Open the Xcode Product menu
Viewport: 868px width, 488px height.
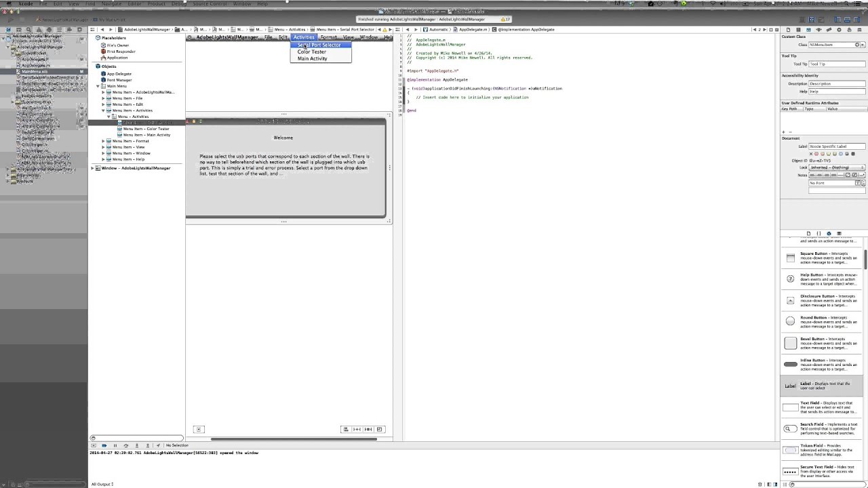pos(157,3)
